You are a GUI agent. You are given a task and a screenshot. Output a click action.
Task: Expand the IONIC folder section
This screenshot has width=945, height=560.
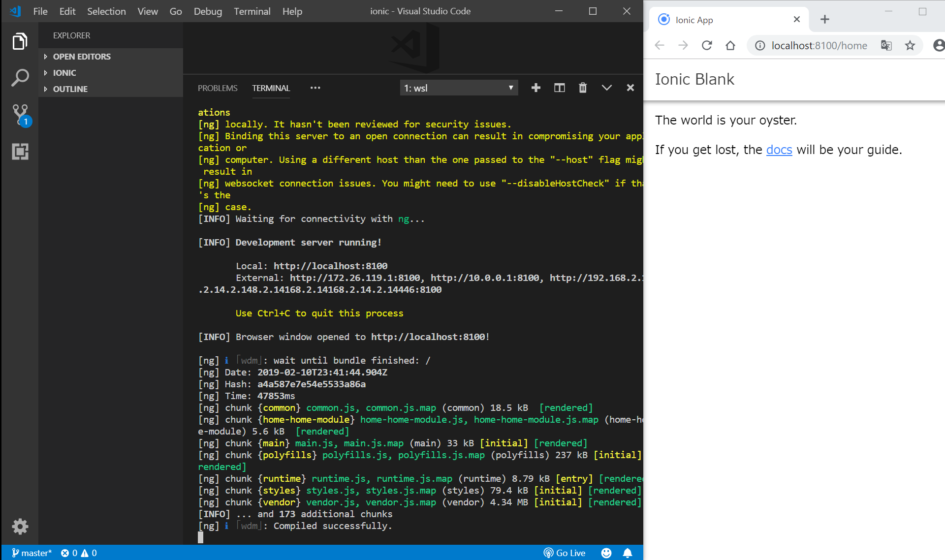64,73
